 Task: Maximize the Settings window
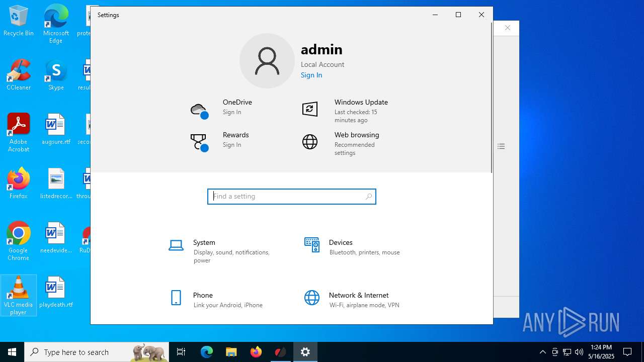tap(458, 15)
